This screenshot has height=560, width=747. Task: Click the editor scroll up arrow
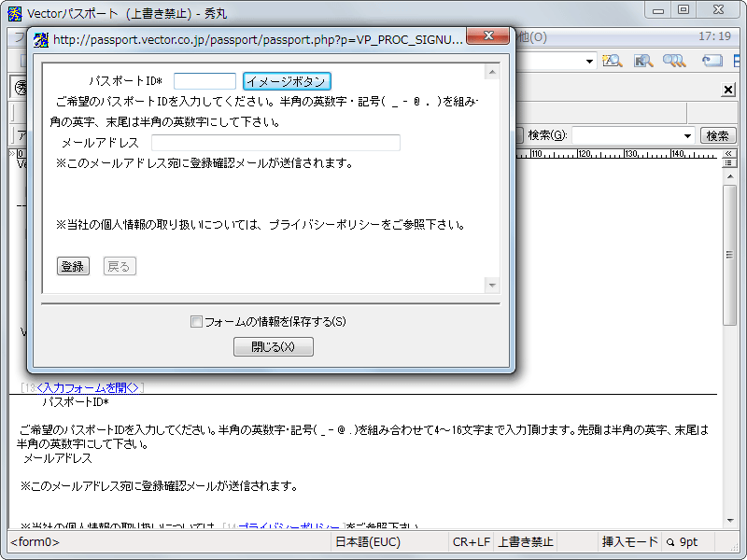pos(729,176)
